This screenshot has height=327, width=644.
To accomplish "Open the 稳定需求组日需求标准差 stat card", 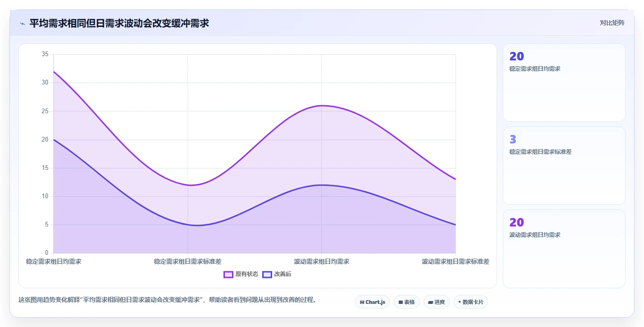I will [564, 166].
